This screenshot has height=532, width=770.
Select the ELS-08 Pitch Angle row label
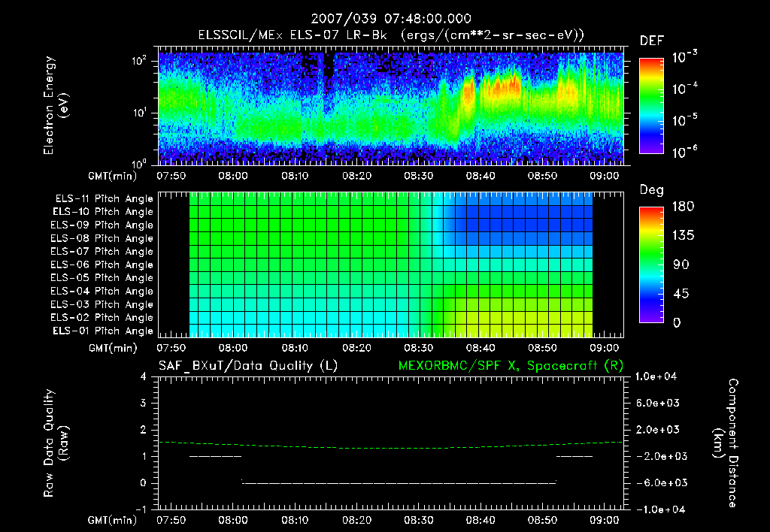[x=102, y=238]
